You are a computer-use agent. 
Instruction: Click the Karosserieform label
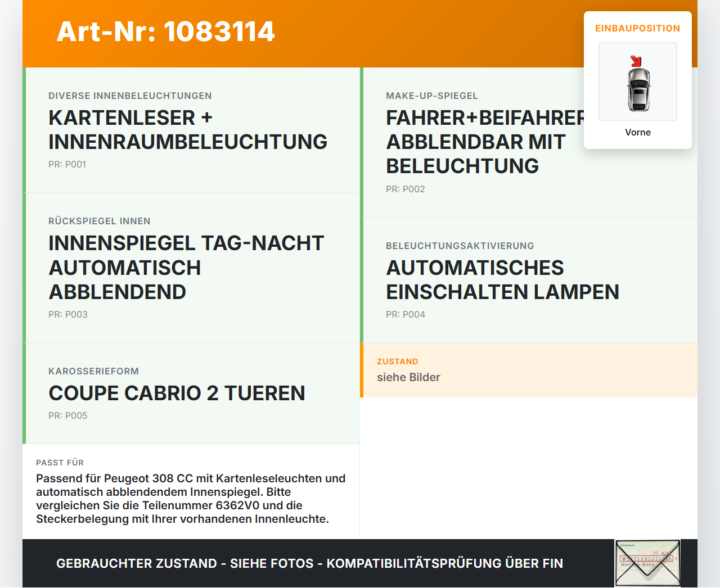(93, 372)
